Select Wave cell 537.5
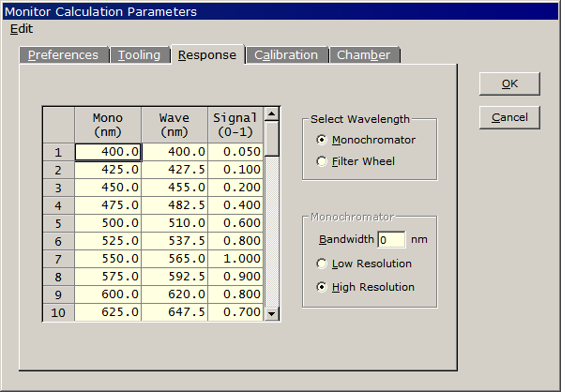 click(x=174, y=241)
